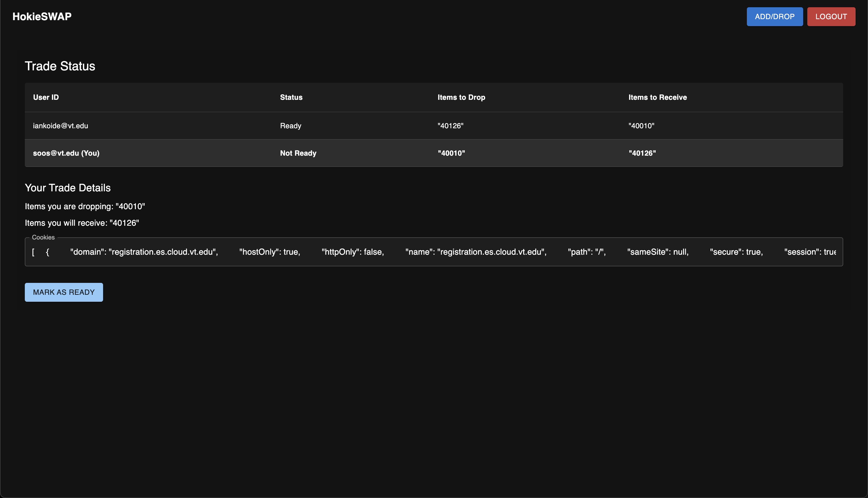Focus the Cookies text field
This screenshot has height=498, width=868.
coord(433,252)
